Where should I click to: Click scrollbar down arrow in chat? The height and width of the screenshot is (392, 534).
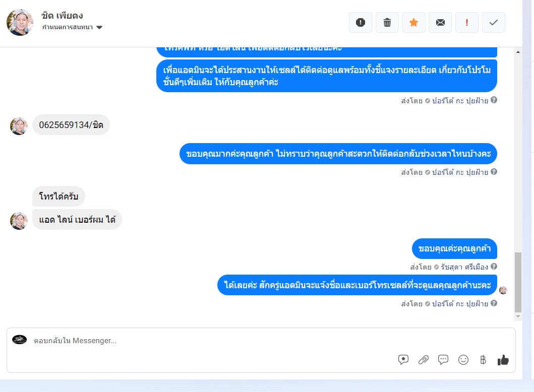pos(518,316)
